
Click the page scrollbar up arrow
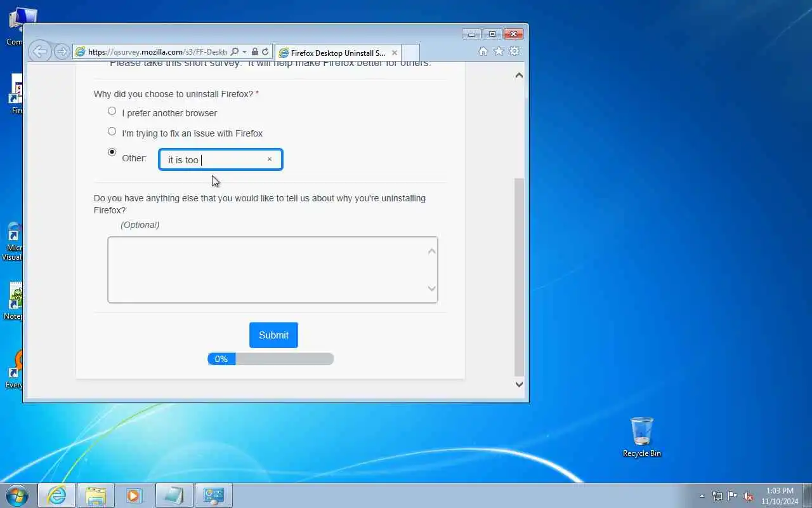519,75
